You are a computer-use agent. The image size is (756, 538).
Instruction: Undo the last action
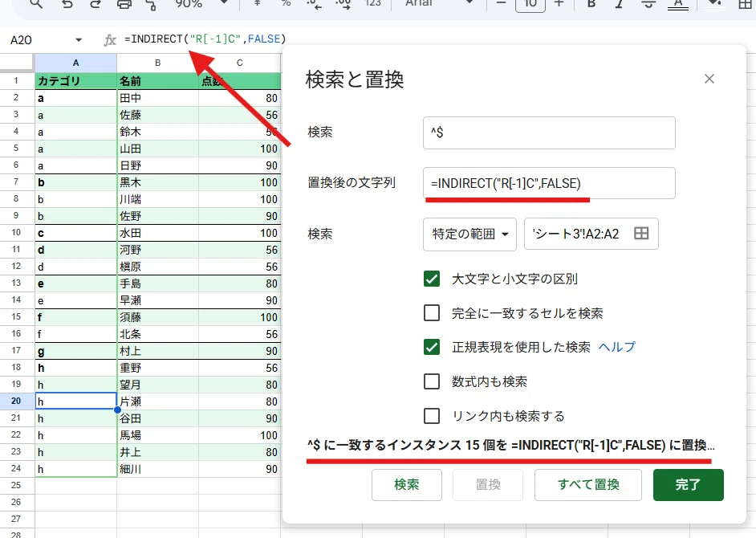[67, 4]
